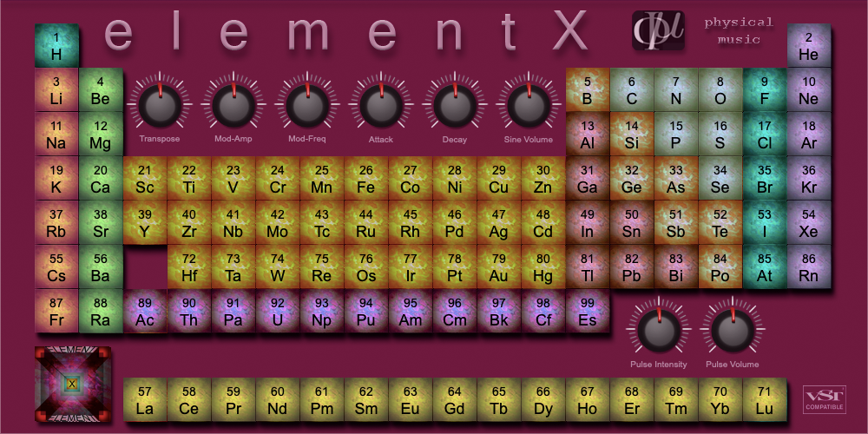Select the Actinium (Ac) tile
This screenshot has height=434, width=868.
point(145,311)
